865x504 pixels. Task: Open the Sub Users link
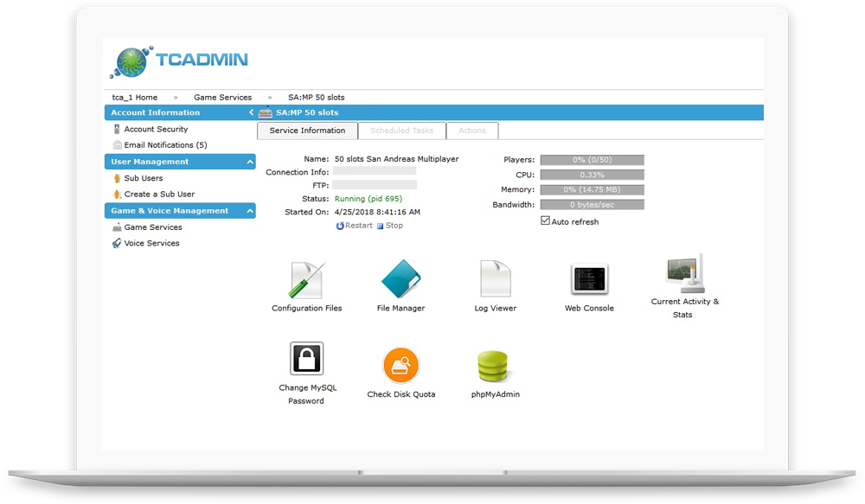coord(144,178)
